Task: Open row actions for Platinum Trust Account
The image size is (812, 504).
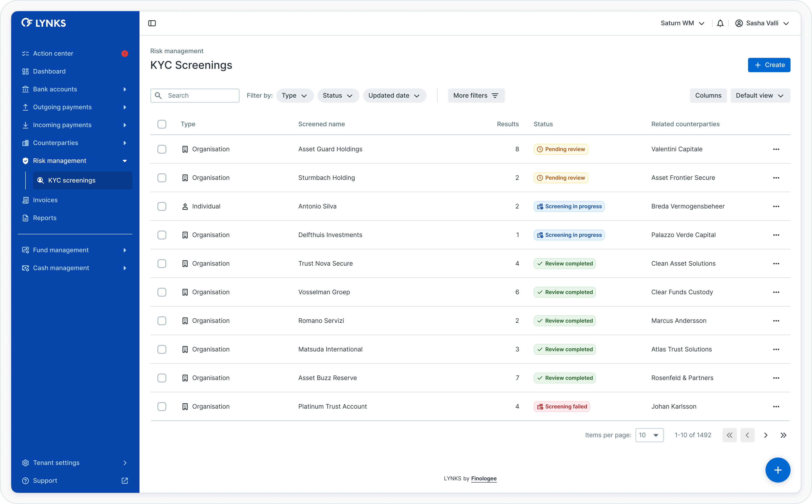Action: coord(776,407)
